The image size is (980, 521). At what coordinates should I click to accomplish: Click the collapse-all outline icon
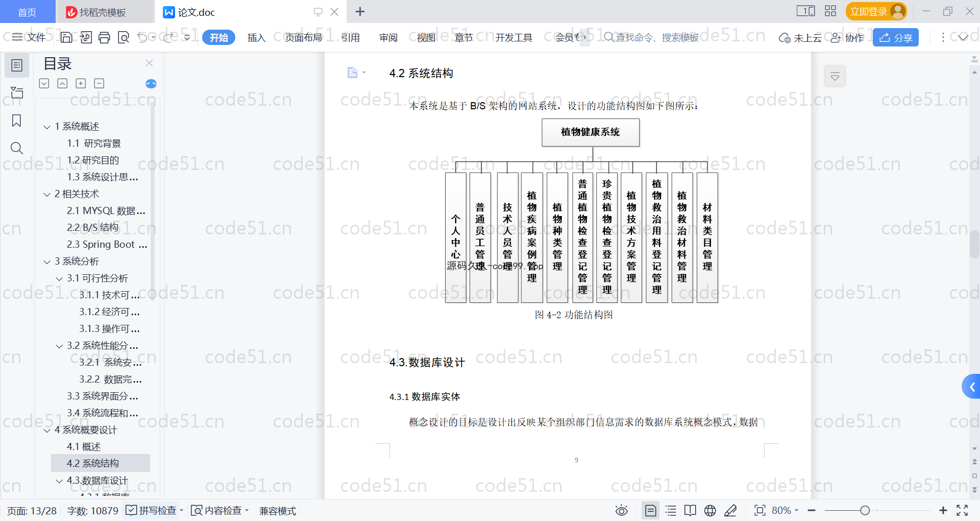click(44, 83)
